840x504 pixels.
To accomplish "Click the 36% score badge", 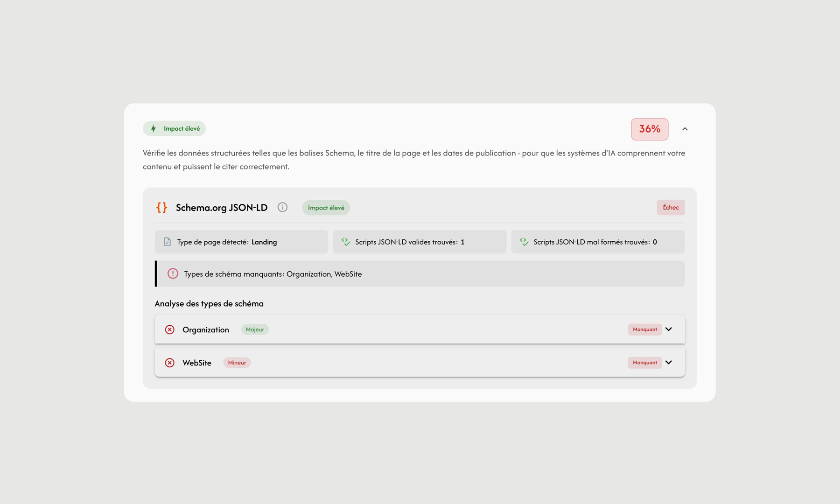I will click(x=649, y=129).
